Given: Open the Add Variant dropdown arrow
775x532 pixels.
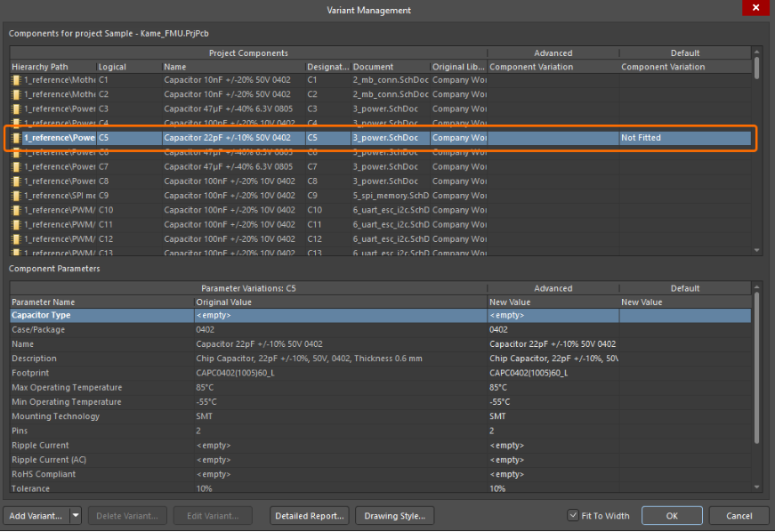Looking at the screenshot, I should 76,516.
